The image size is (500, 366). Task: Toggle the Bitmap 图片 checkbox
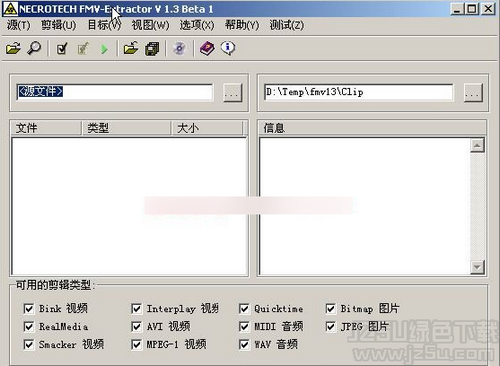pos(330,308)
